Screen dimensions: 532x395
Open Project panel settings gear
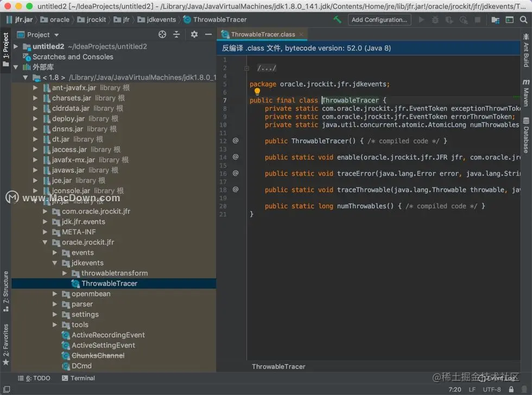194,34
